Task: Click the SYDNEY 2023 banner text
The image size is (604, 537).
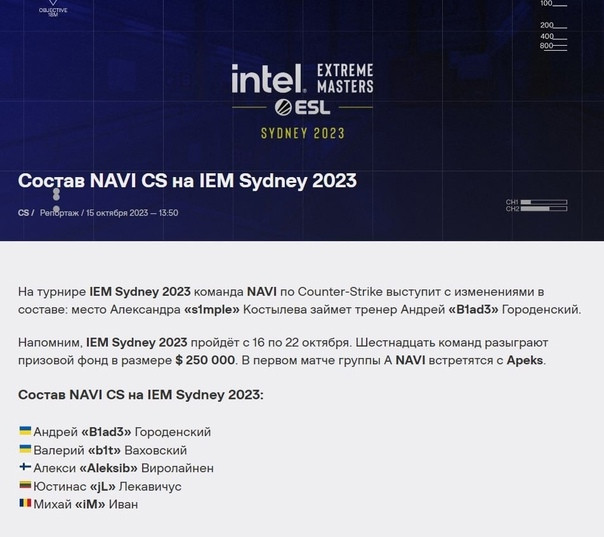Action: pyautogui.click(x=302, y=133)
